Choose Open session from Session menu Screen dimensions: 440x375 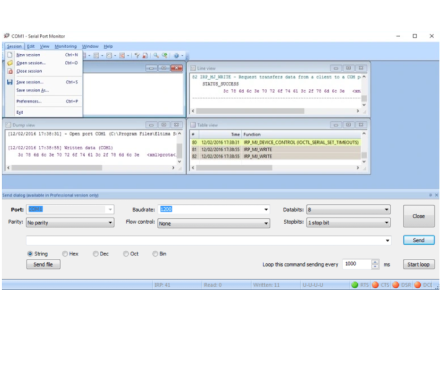tap(44, 63)
